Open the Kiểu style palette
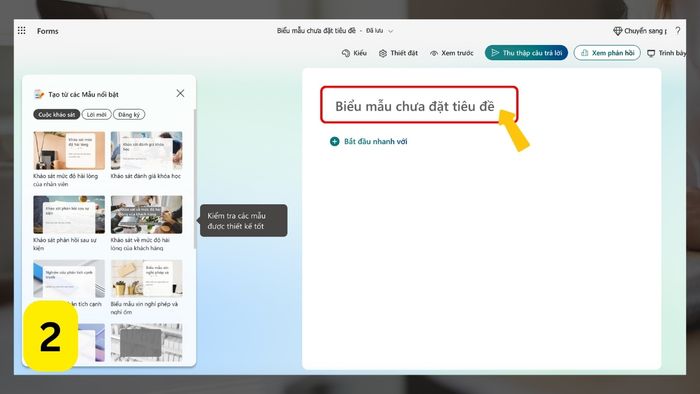Image resolution: width=700 pixels, height=394 pixels. click(x=354, y=53)
